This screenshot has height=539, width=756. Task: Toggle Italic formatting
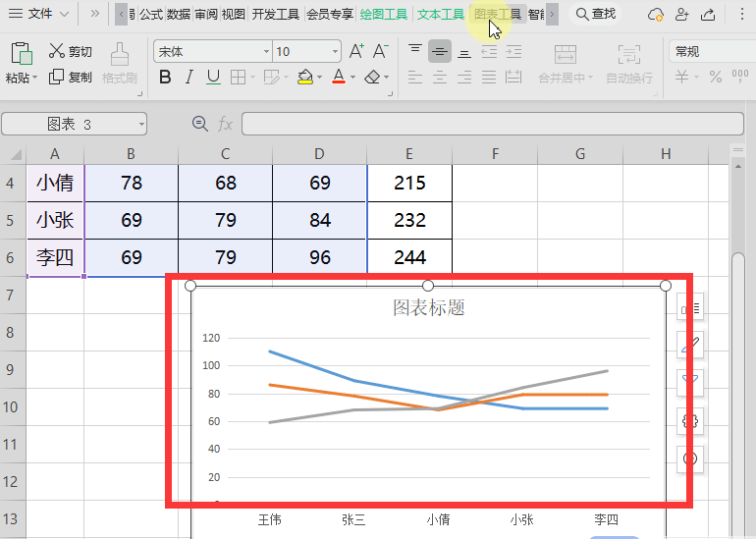click(x=188, y=77)
